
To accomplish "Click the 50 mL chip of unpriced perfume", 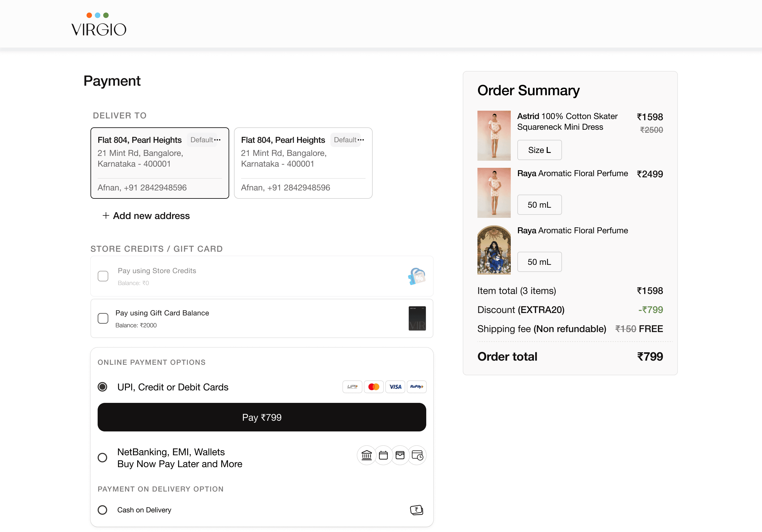I will pos(539,262).
